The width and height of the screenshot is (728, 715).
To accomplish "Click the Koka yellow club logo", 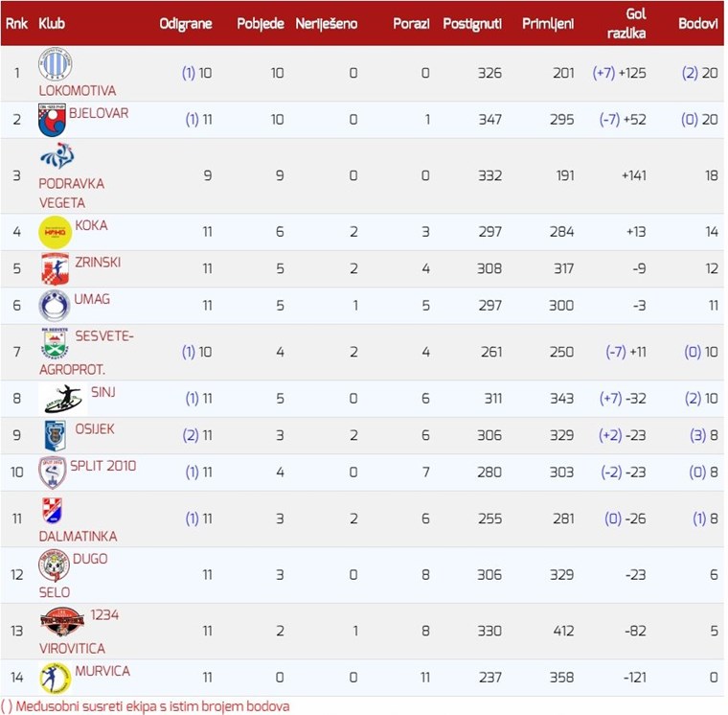I will (x=55, y=231).
